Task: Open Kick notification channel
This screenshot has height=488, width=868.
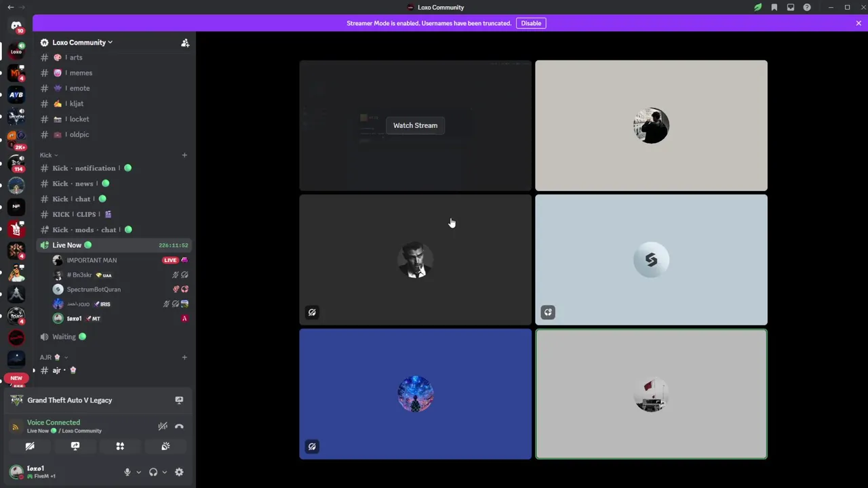Action: click(x=114, y=168)
